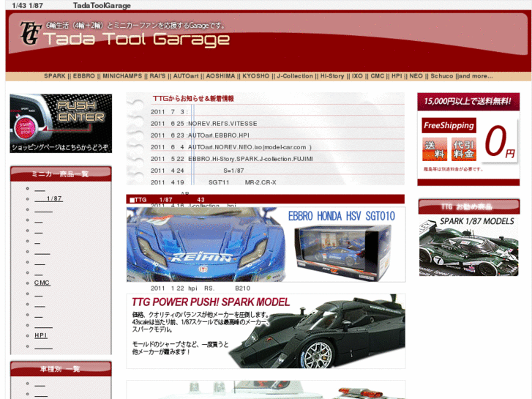Click the FreeShipping badge
Screen dimensions: 532x399
coord(449,125)
